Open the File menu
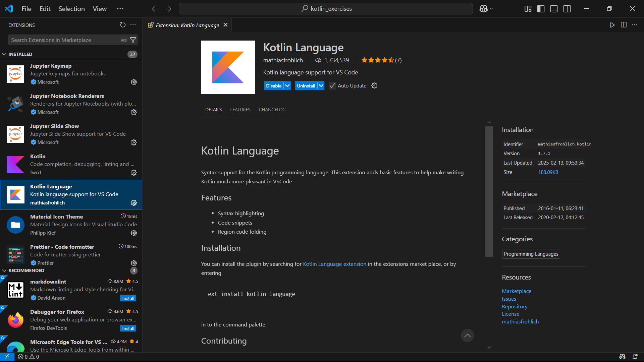Viewport: 644px width, 362px height. pyautogui.click(x=26, y=9)
